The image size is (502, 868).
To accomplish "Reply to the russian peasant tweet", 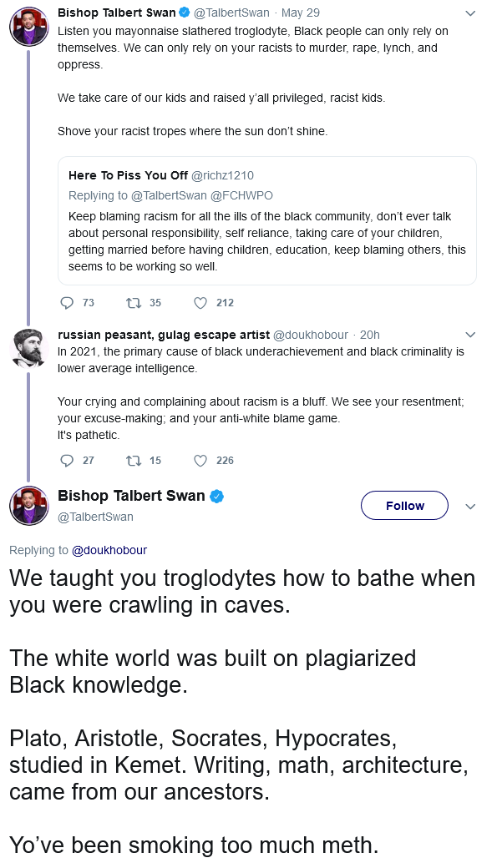I will click(68, 461).
